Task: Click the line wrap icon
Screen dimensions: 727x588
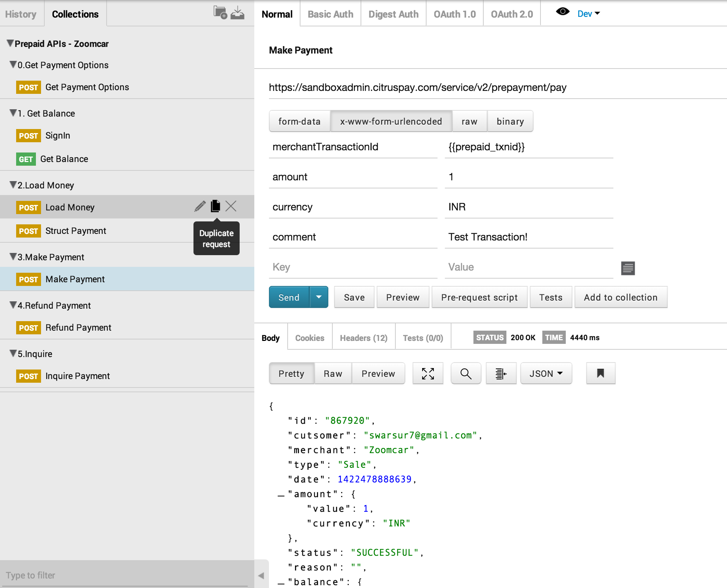Action: (x=501, y=374)
